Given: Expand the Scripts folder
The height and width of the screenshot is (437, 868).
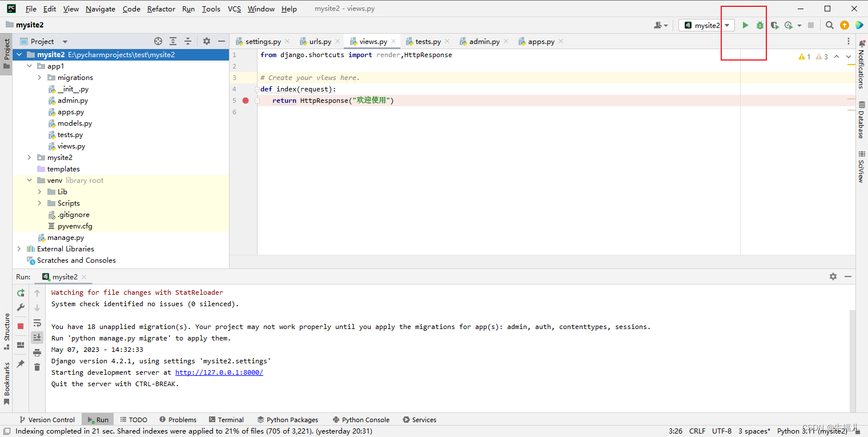Looking at the screenshot, I should 39,203.
